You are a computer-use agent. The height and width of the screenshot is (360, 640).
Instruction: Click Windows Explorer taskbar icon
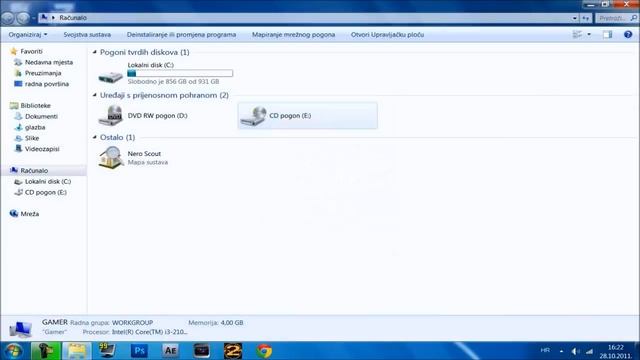[77, 351]
